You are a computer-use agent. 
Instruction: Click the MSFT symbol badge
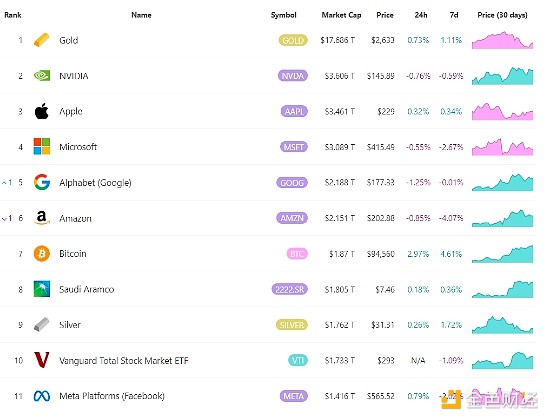coord(294,147)
